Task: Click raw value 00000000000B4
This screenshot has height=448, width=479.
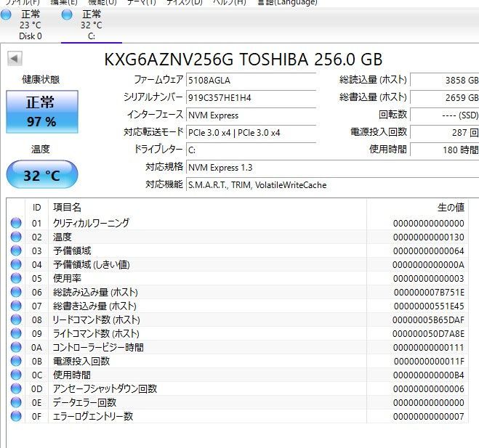Action: [429, 375]
